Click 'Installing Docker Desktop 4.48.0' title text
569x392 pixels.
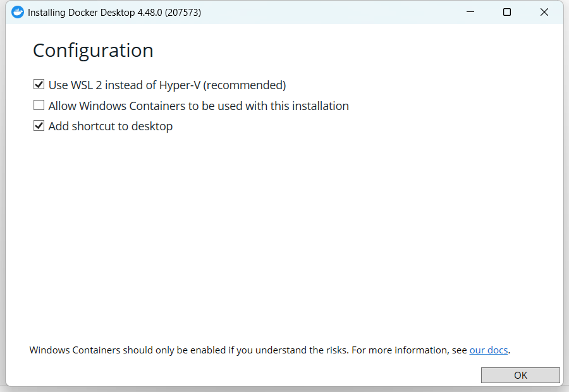(x=114, y=13)
